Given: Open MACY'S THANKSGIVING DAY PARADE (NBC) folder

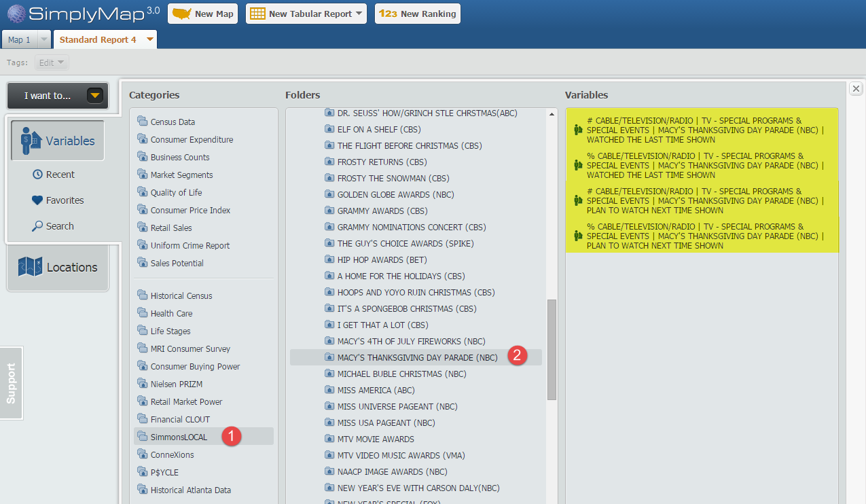Looking at the screenshot, I should pos(416,357).
